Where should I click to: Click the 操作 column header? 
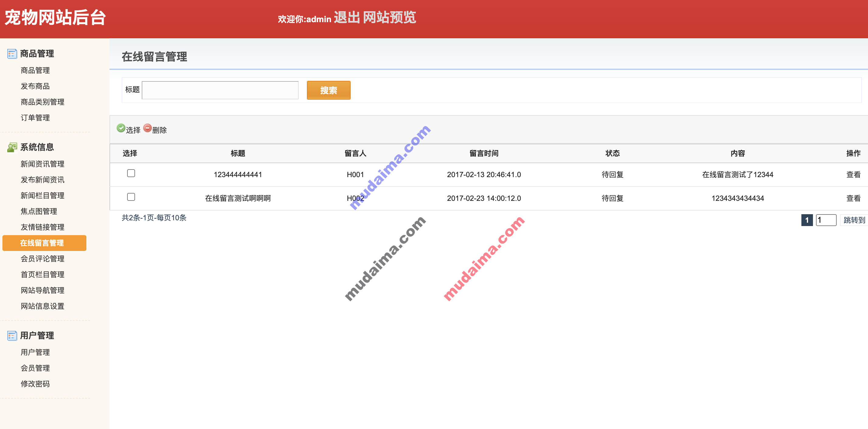853,153
